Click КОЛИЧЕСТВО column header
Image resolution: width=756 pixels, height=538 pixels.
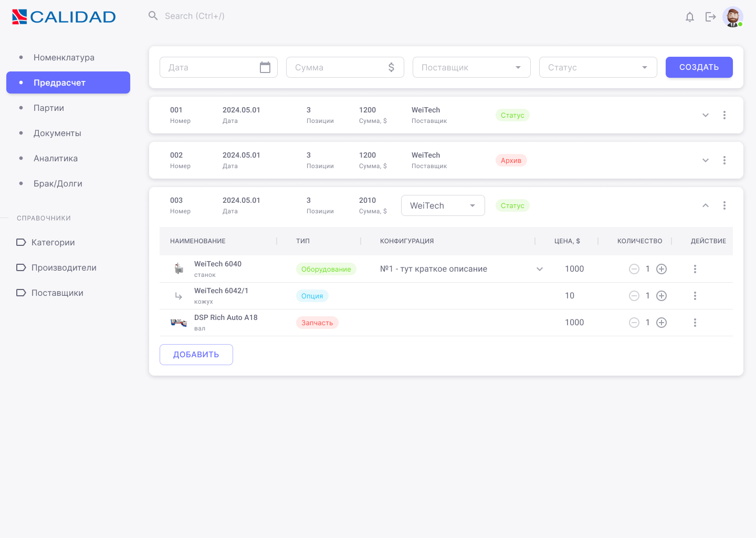pyautogui.click(x=640, y=241)
